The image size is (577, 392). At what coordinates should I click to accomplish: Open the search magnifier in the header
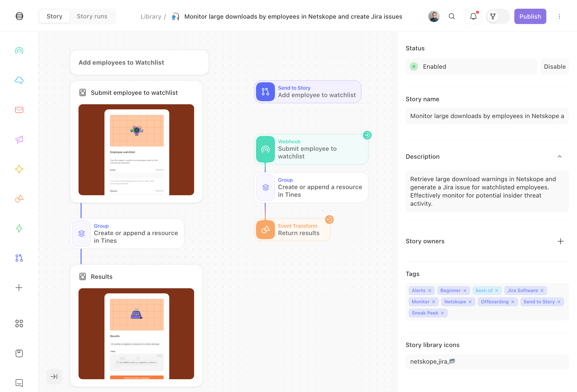click(452, 16)
